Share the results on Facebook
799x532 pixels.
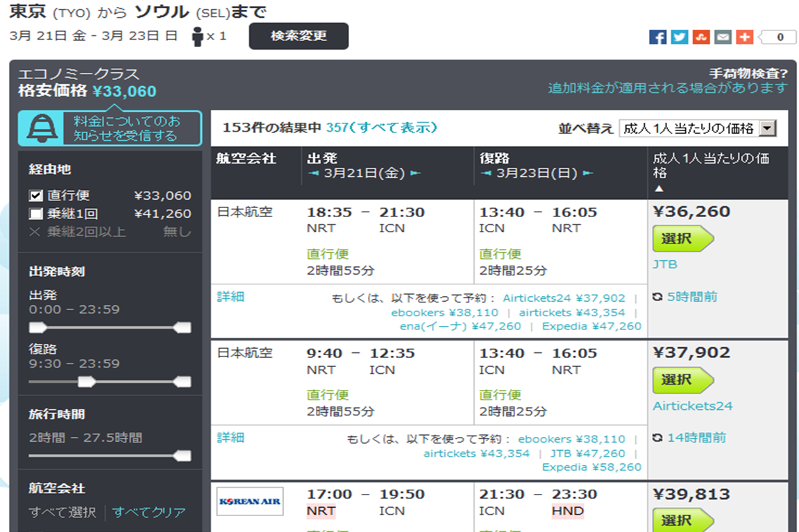[657, 37]
